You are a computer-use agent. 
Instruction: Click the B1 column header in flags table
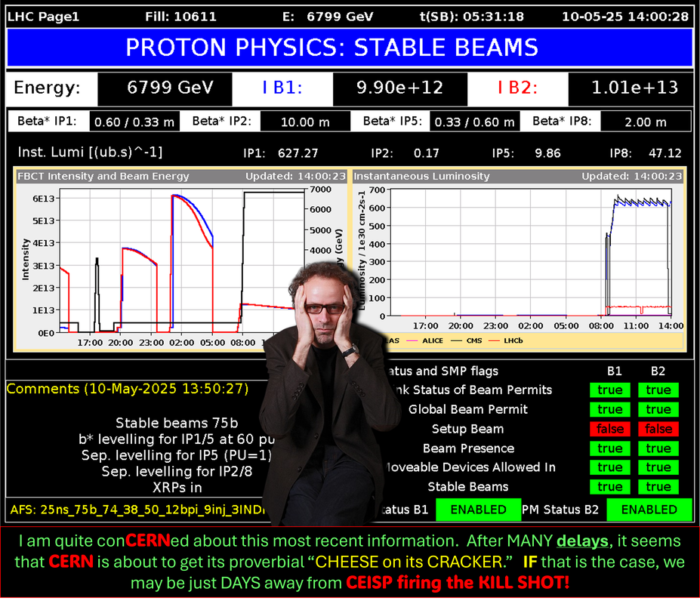coord(614,371)
